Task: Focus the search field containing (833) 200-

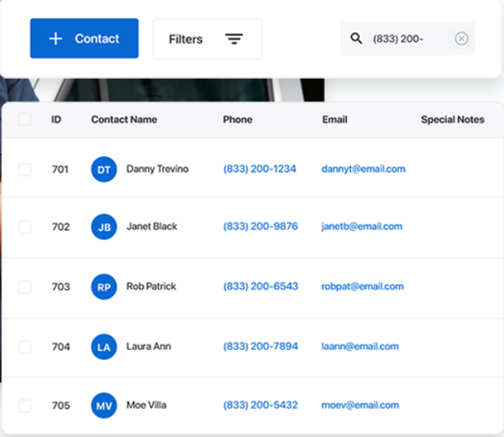Action: [407, 39]
